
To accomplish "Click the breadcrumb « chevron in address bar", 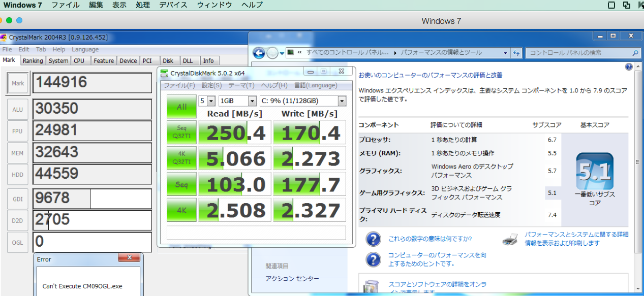I will pyautogui.click(x=300, y=52).
